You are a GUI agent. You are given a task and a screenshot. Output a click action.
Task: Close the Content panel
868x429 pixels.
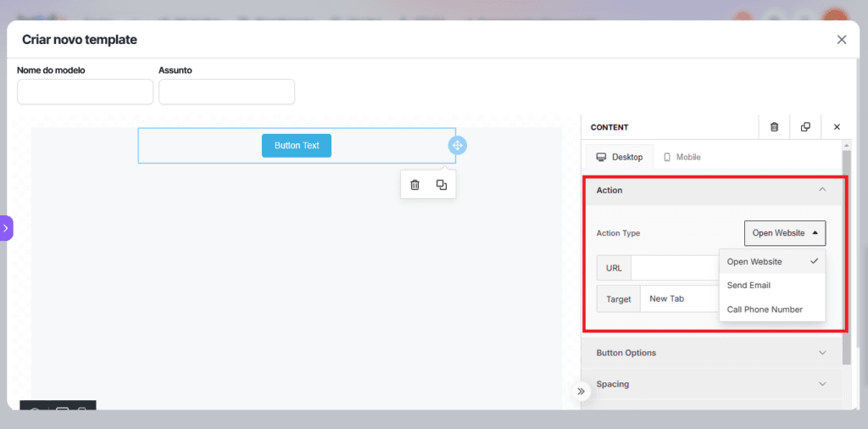point(837,127)
